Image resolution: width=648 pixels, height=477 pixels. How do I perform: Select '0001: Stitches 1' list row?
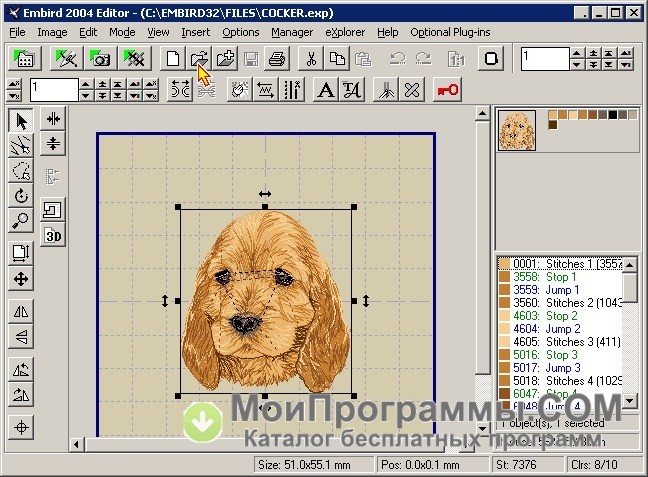coord(560,263)
